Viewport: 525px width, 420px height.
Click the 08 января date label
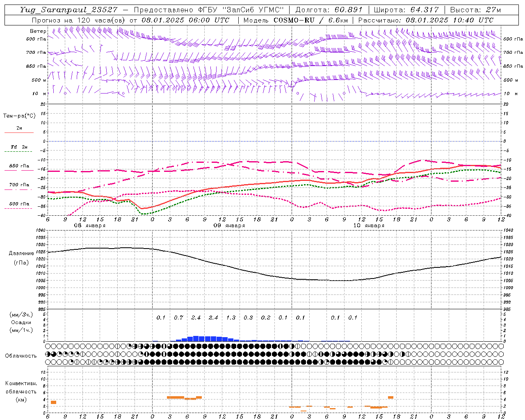point(89,226)
